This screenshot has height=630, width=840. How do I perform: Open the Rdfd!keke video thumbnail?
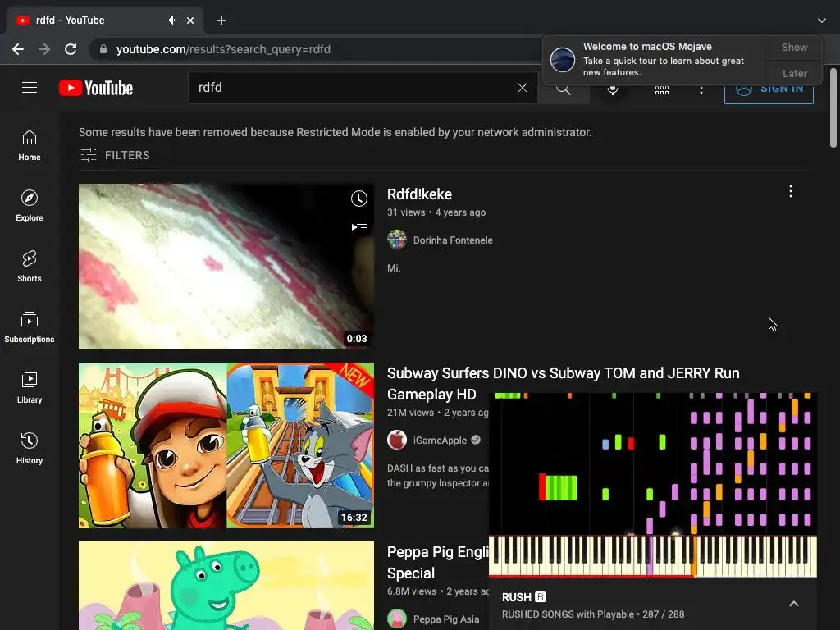coord(226,267)
